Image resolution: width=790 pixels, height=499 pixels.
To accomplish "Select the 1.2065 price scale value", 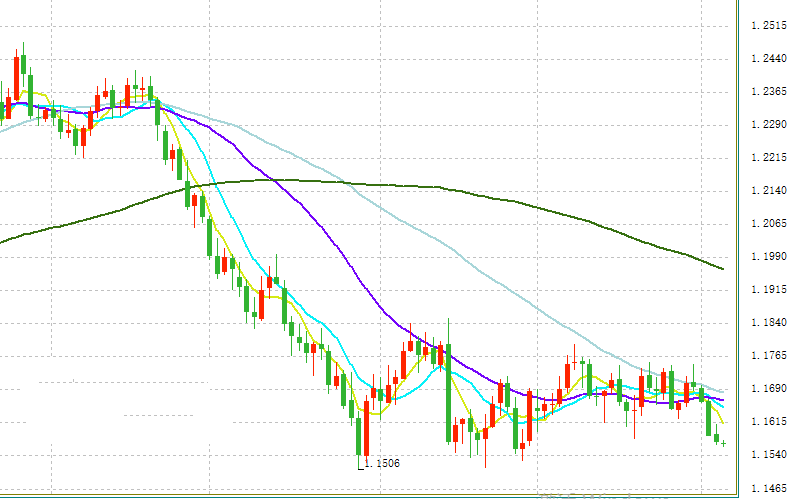I will [768, 224].
